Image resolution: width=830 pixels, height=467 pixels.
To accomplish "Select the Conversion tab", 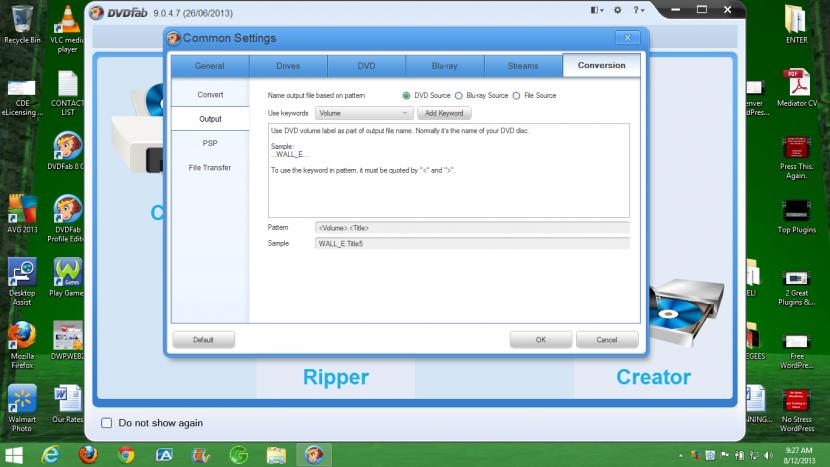I will pyautogui.click(x=601, y=66).
